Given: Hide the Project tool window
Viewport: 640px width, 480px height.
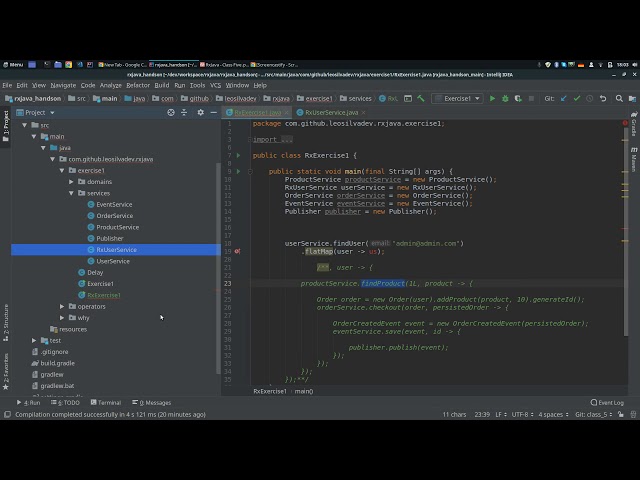Looking at the screenshot, I should [213, 112].
